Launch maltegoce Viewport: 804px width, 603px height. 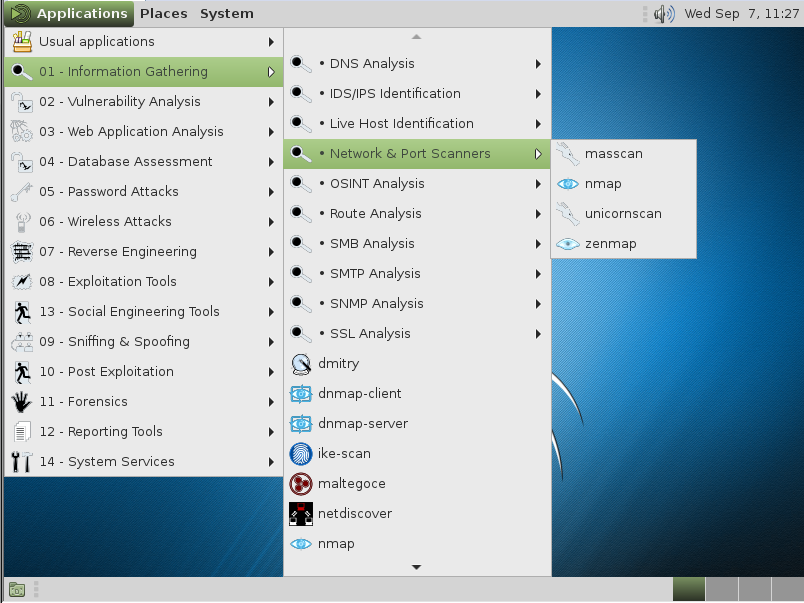coord(417,484)
